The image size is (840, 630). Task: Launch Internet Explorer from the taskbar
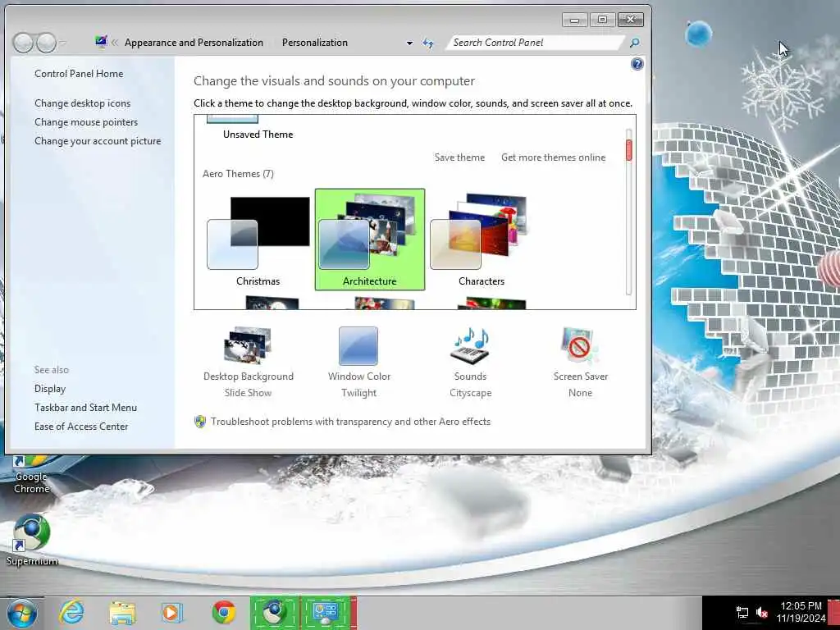click(71, 612)
